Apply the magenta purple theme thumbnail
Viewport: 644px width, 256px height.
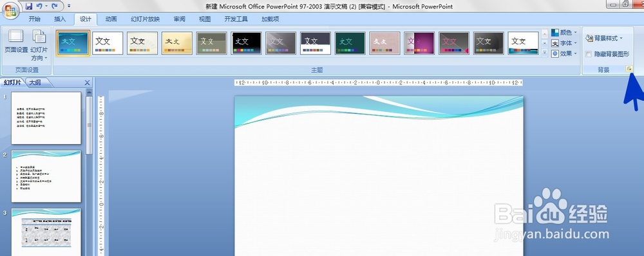[x=419, y=43]
